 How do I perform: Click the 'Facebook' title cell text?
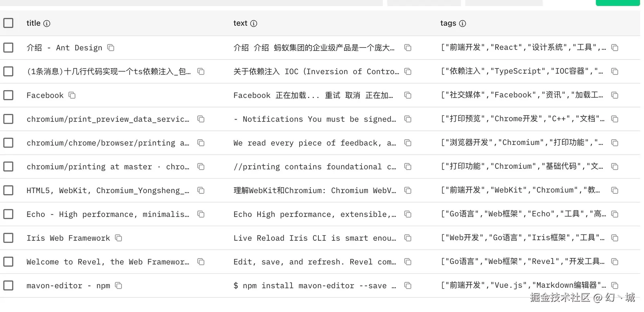[x=45, y=95]
